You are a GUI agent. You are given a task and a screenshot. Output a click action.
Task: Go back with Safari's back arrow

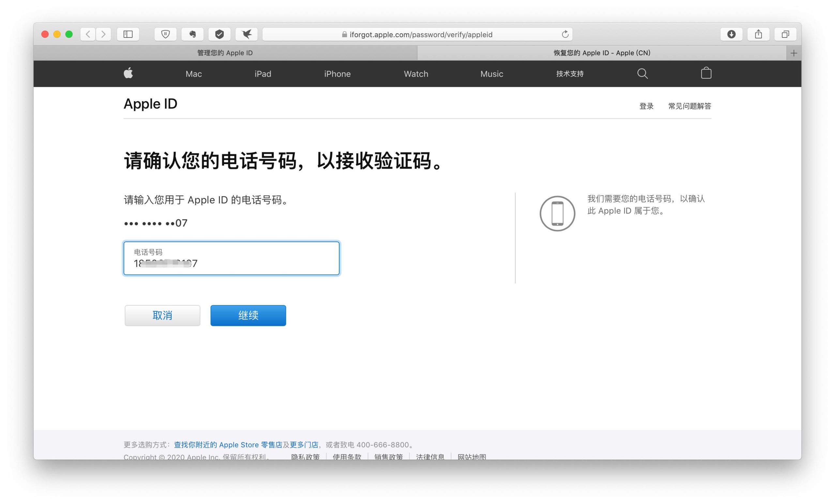pos(88,34)
